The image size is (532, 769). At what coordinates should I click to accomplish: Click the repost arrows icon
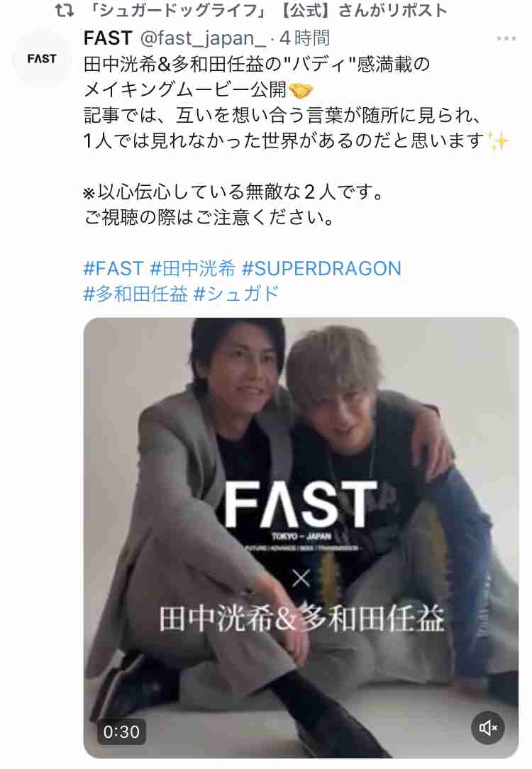coord(65,11)
